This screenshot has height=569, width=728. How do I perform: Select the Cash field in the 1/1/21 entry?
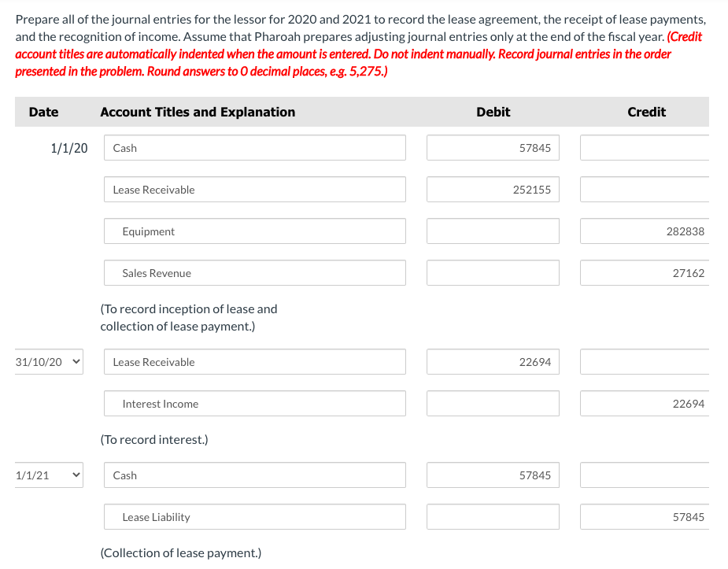pos(254,475)
